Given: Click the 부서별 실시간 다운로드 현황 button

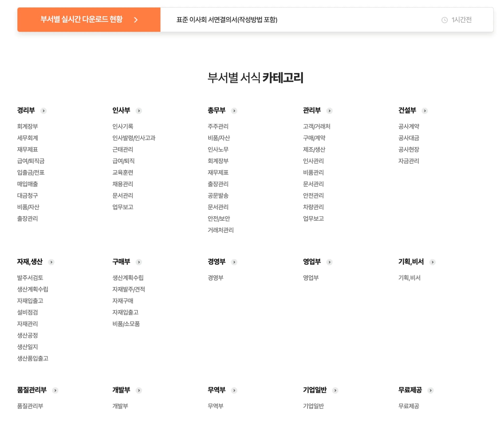Looking at the screenshot, I should pos(88,19).
